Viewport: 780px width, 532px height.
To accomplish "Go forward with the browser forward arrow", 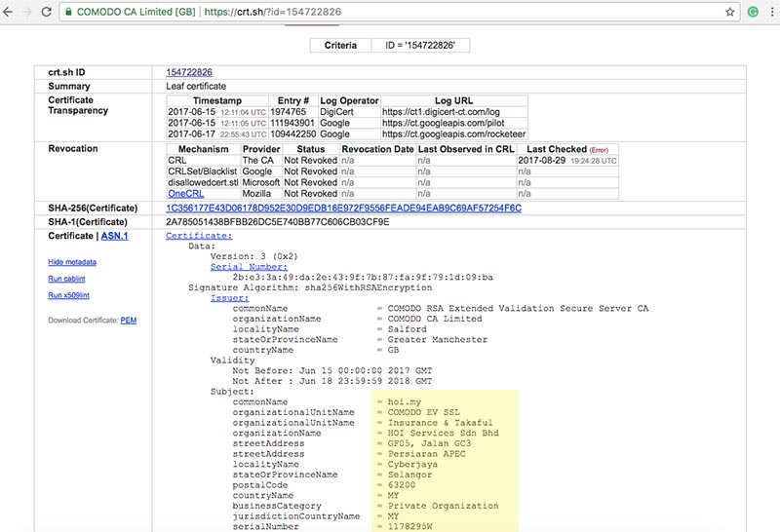I will point(27,12).
